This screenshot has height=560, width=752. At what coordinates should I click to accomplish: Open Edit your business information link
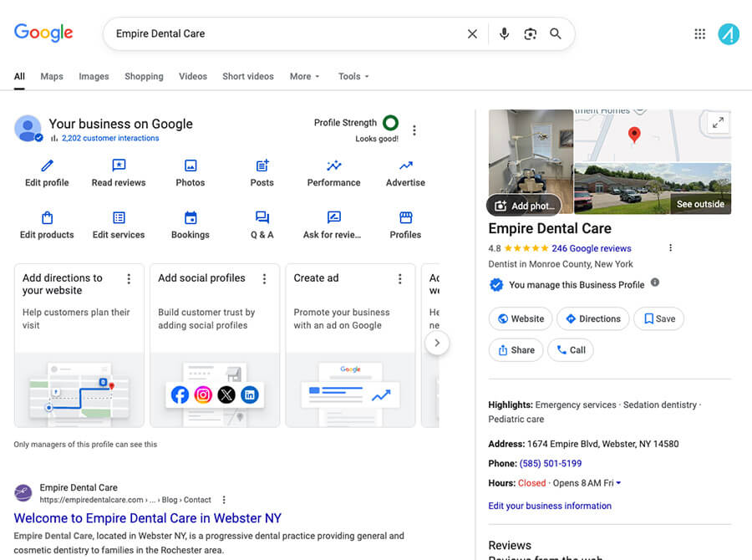(549, 506)
